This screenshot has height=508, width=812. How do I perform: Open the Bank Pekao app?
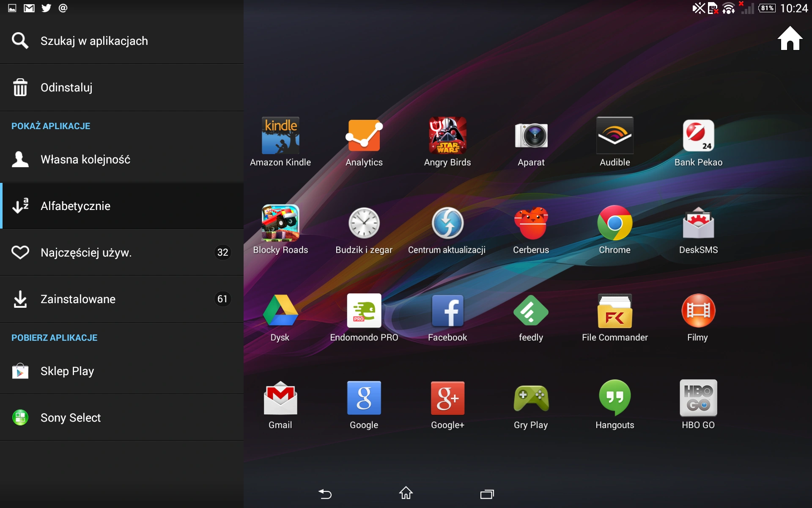(698, 142)
